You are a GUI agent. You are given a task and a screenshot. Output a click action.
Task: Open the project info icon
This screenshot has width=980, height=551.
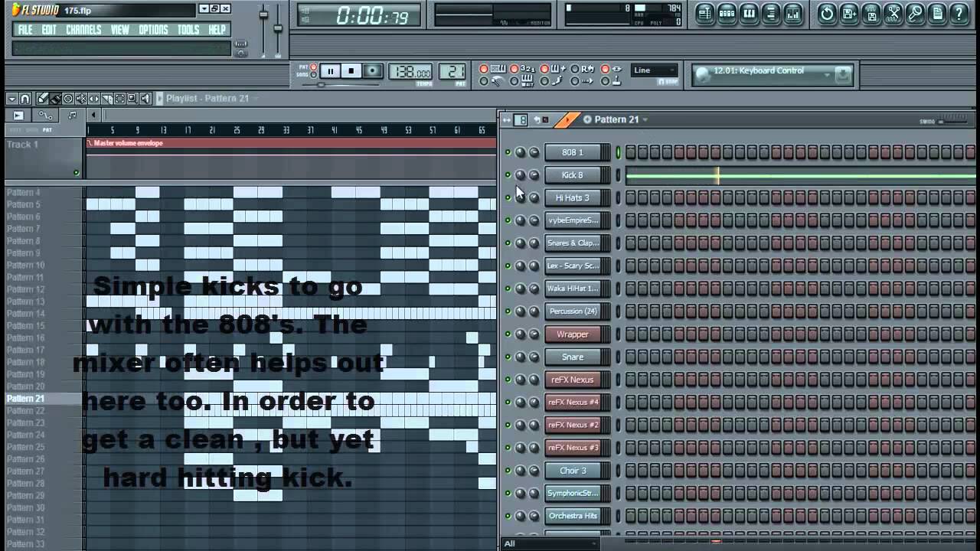[938, 13]
